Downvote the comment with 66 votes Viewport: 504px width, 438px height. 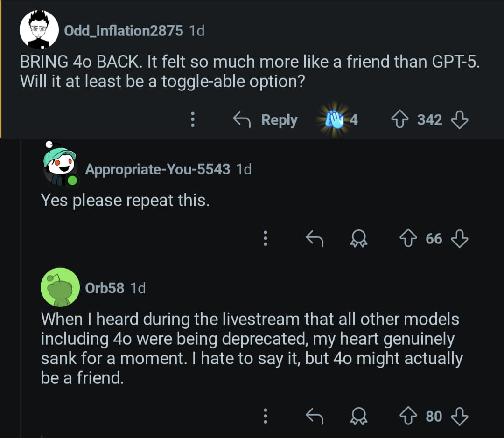[459, 238]
